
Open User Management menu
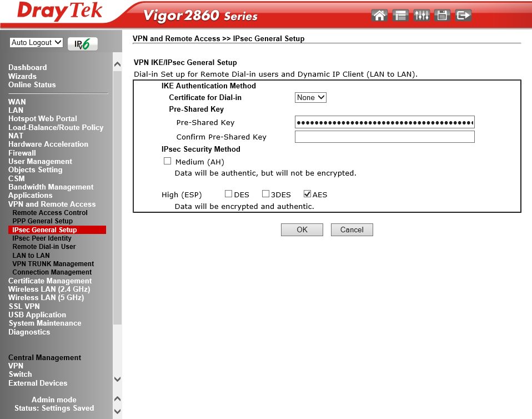[x=40, y=162]
